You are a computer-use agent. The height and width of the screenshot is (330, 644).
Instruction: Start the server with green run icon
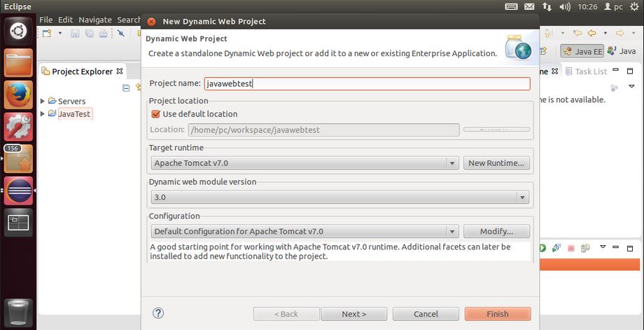(x=542, y=248)
